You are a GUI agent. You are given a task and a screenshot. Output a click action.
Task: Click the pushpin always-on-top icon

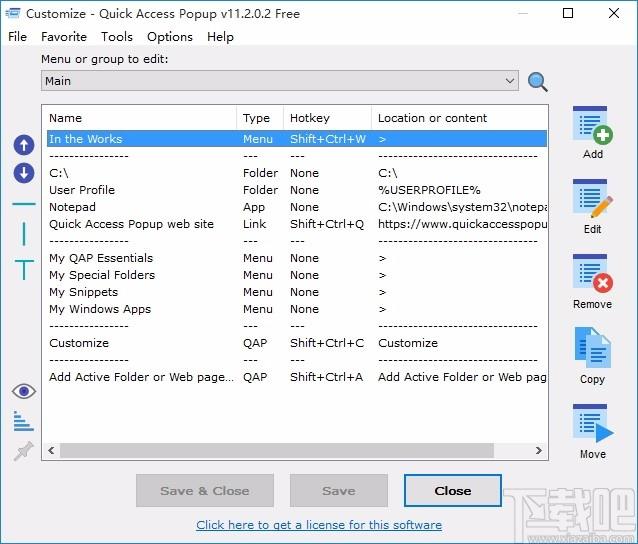click(x=23, y=451)
